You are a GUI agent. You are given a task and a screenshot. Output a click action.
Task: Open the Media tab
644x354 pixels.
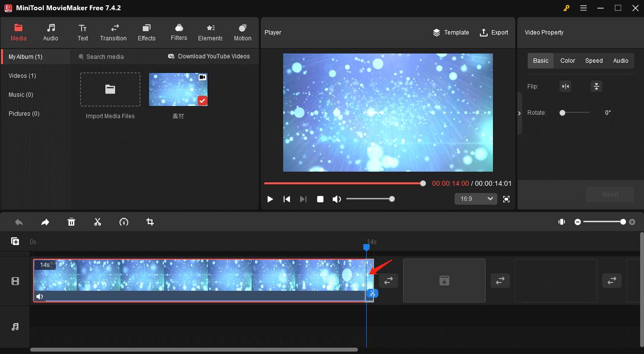(18, 33)
